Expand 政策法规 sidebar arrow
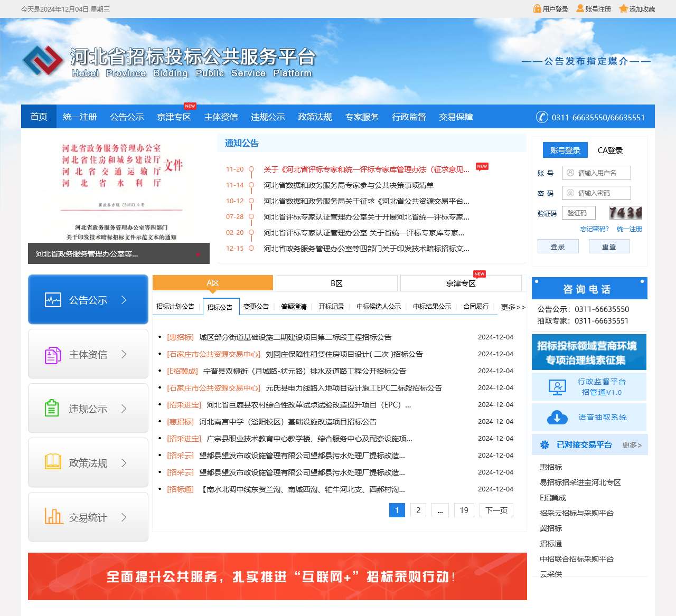This screenshot has width=676, height=616. click(x=124, y=463)
